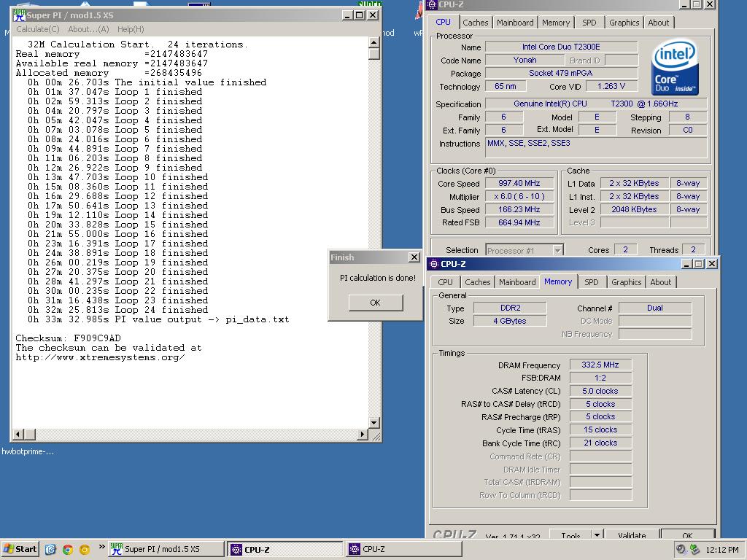This screenshot has width=747, height=560.
Task: Click the xtremesystems.org URL text
Action: coord(100,357)
